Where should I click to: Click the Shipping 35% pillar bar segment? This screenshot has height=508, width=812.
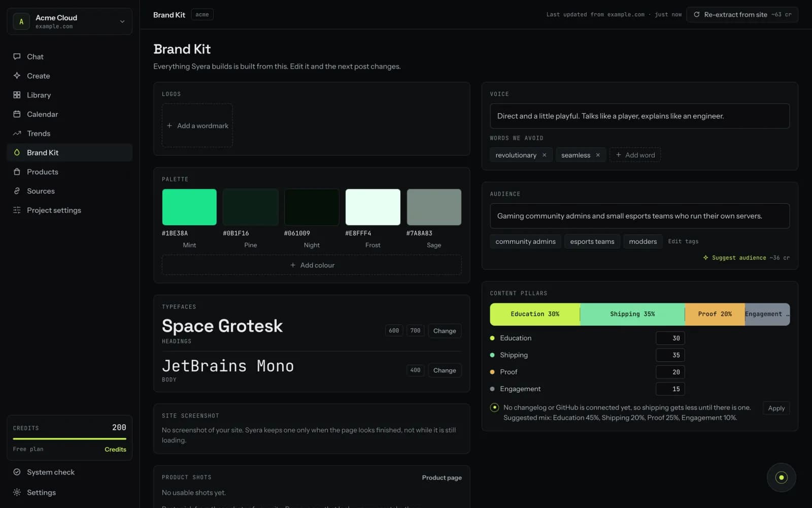(x=632, y=314)
